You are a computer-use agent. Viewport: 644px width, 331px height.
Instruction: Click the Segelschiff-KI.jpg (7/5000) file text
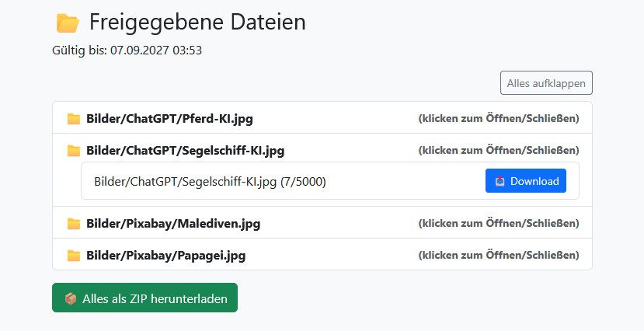pos(210,182)
